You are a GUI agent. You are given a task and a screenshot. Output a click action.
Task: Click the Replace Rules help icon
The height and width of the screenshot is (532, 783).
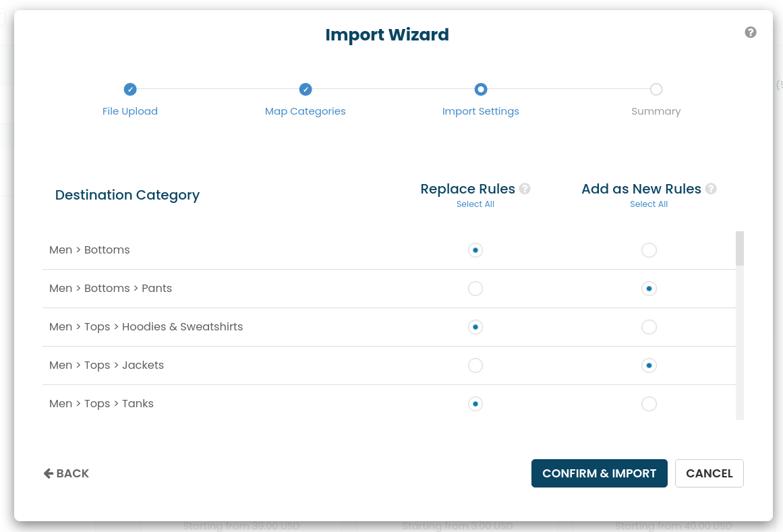tap(525, 189)
